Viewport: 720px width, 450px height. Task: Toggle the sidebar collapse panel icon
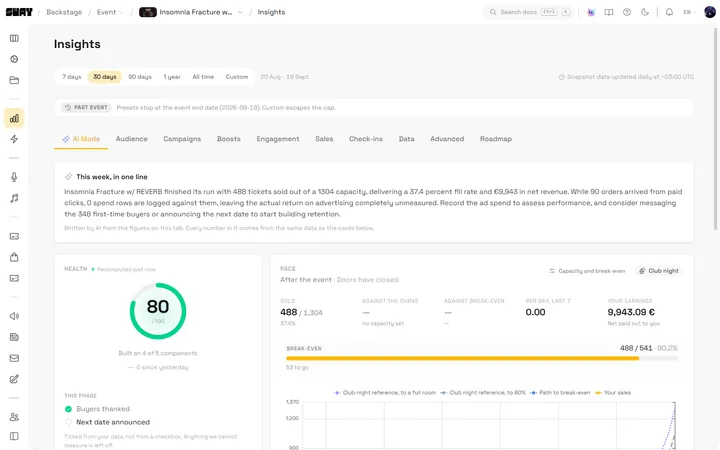14,436
